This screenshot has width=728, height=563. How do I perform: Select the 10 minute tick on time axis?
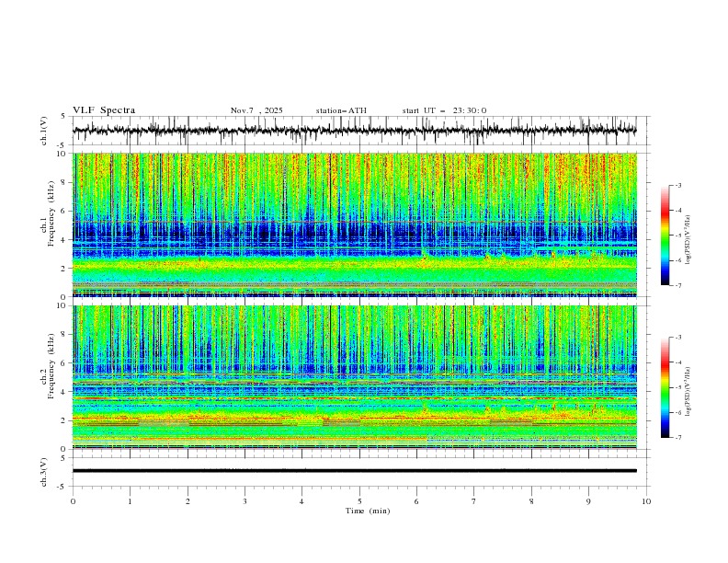tap(646, 501)
